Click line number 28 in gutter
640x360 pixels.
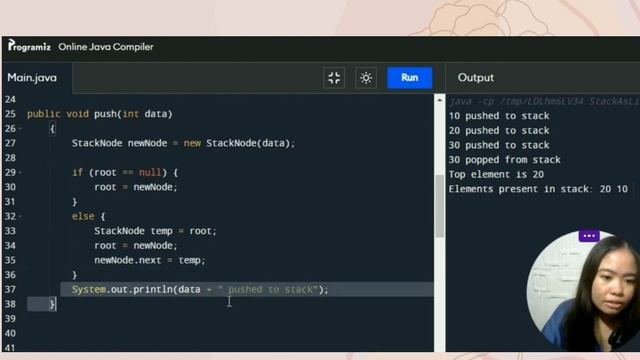click(x=10, y=158)
